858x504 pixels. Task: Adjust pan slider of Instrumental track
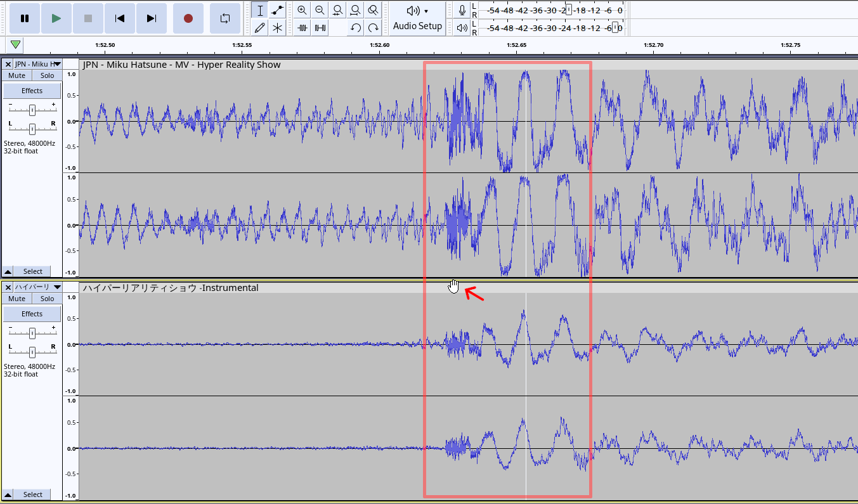tap(32, 352)
